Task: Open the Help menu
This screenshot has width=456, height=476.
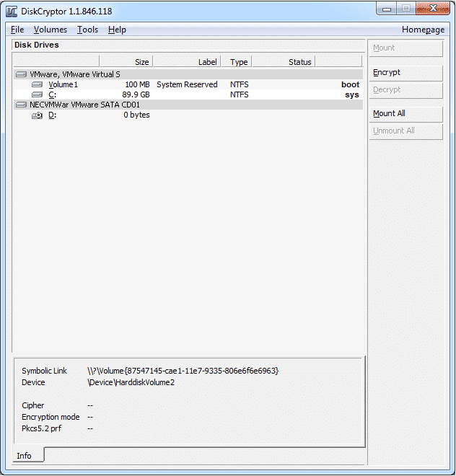Action: click(117, 30)
